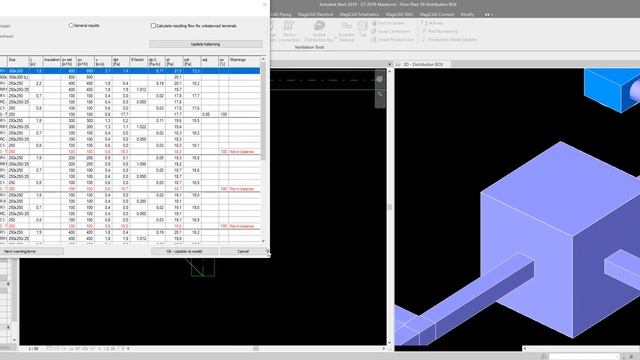Click the Part Numbering tool
Viewport: 640px width, 360px height.
tap(440, 31)
